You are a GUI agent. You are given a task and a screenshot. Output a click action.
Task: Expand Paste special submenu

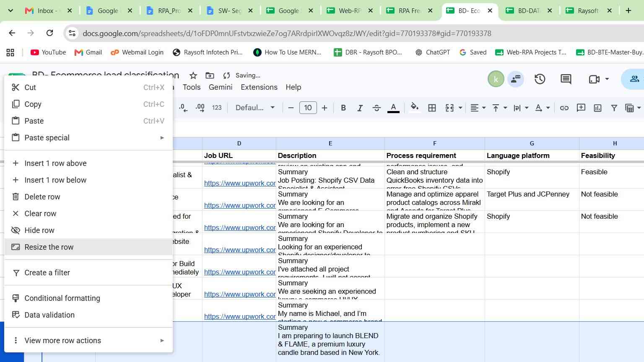click(x=88, y=137)
